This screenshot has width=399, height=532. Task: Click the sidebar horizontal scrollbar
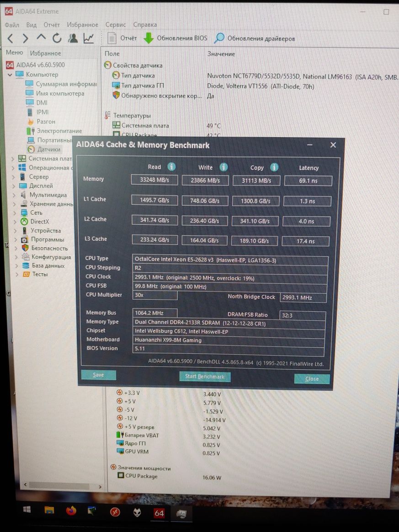click(63, 485)
